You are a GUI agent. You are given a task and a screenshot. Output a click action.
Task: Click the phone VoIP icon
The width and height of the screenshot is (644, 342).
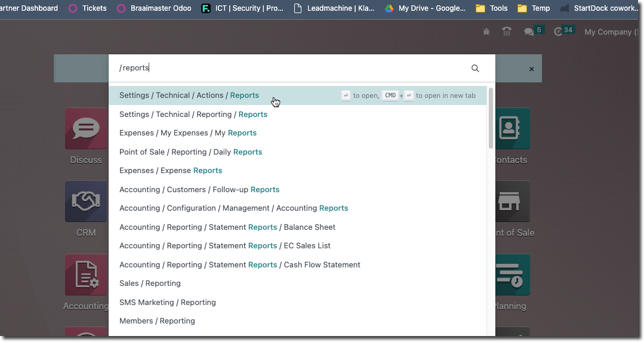[x=507, y=32]
